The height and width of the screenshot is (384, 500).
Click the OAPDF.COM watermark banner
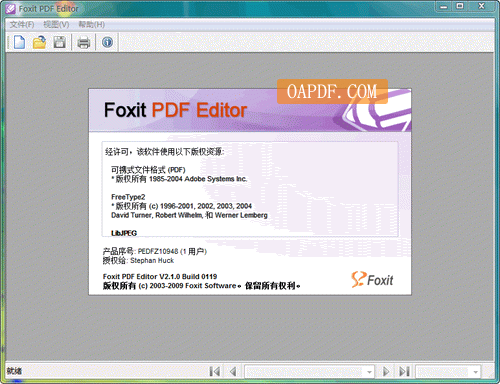click(332, 92)
